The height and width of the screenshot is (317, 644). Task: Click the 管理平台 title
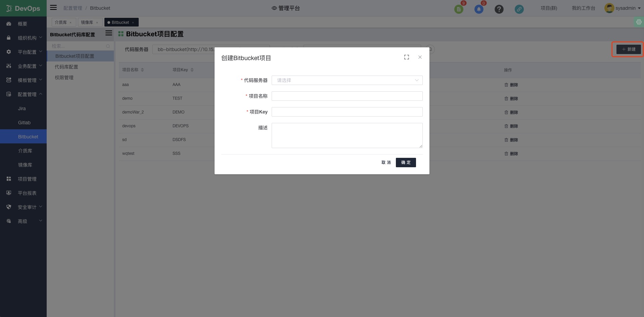coord(286,8)
